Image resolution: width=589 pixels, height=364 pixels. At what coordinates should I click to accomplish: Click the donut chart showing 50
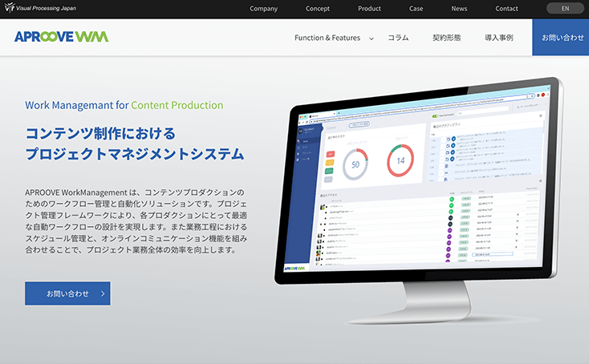click(x=356, y=164)
